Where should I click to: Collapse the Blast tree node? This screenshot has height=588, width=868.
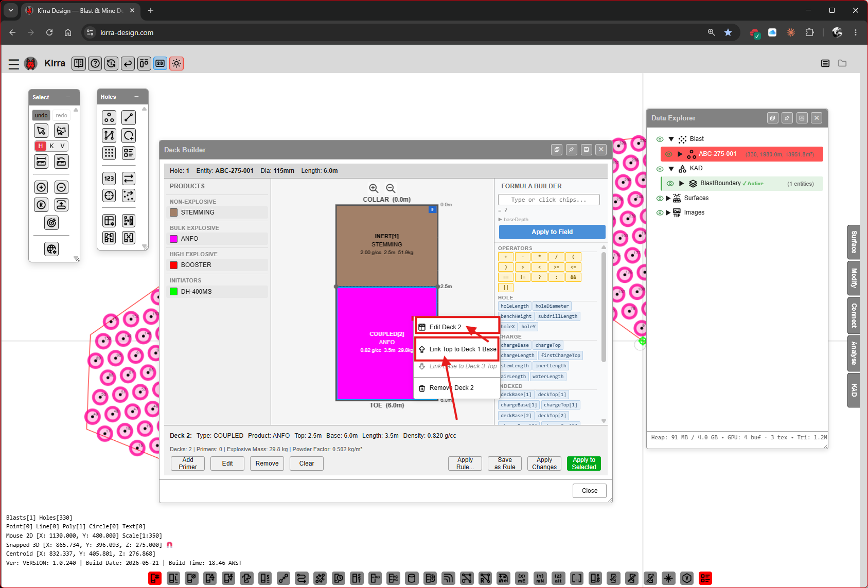click(671, 139)
